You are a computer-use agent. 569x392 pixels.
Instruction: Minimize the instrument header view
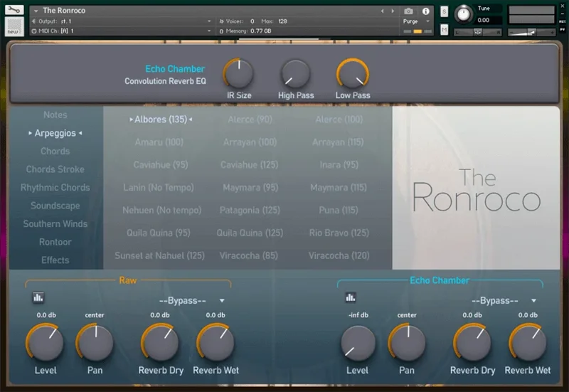pos(563,14)
